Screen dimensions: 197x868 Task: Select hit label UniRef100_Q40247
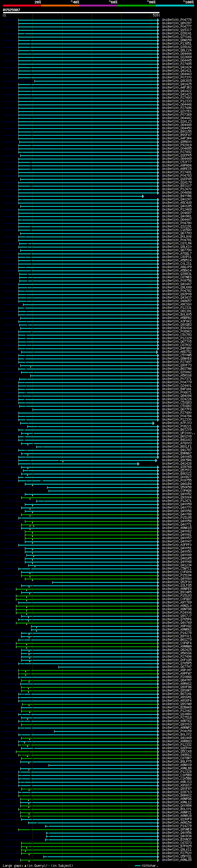(176, 199)
